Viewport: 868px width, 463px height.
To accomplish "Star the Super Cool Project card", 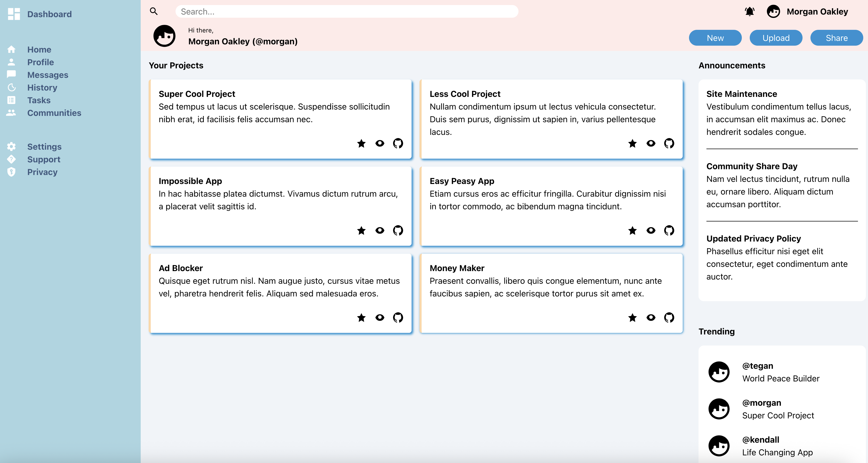I will tap(361, 144).
